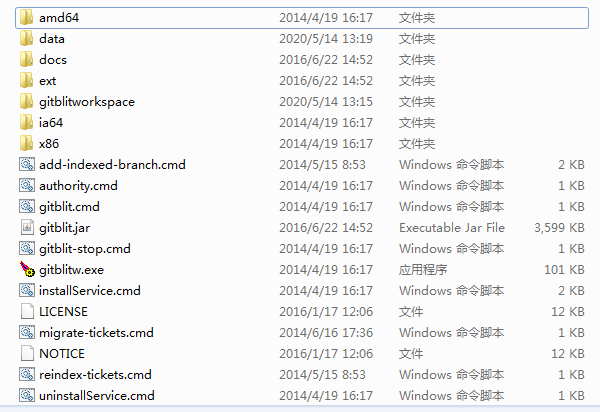The width and height of the screenshot is (600, 412).
Task: Click the date 2016/6/22 14:52 of gitblit.jar
Action: tap(326, 228)
